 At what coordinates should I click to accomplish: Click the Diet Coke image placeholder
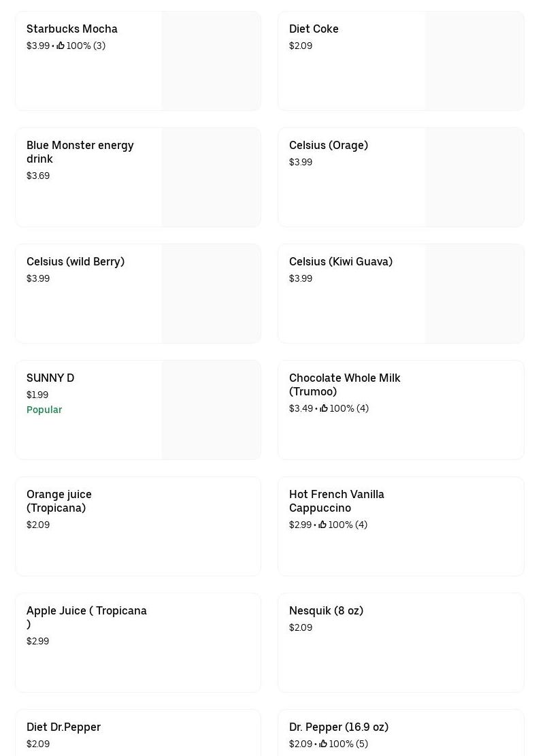pos(474,61)
